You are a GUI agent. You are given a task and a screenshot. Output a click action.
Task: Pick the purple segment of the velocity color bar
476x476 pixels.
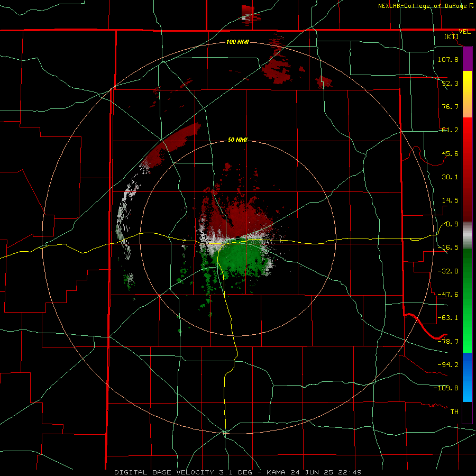(x=467, y=59)
